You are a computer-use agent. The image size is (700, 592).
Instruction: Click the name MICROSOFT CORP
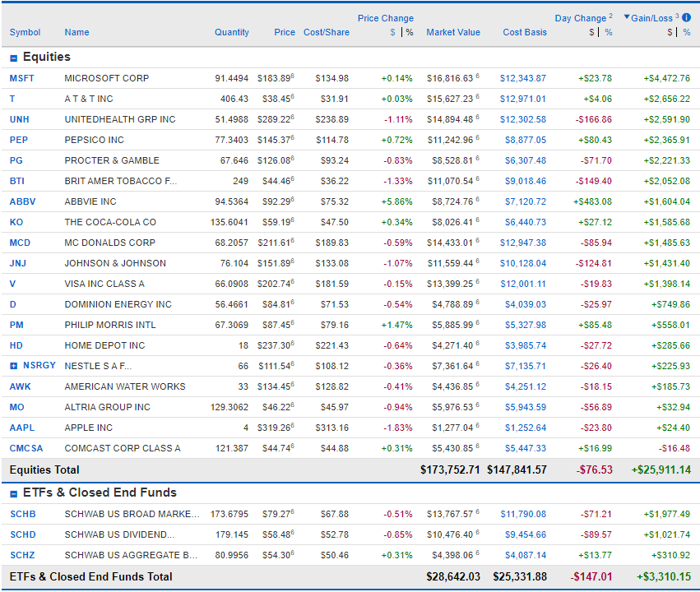[x=107, y=78]
